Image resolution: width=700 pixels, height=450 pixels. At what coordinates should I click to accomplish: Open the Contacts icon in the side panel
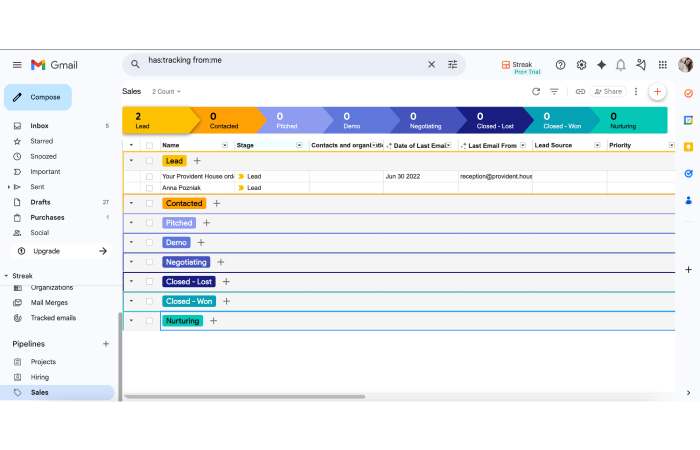[688, 200]
